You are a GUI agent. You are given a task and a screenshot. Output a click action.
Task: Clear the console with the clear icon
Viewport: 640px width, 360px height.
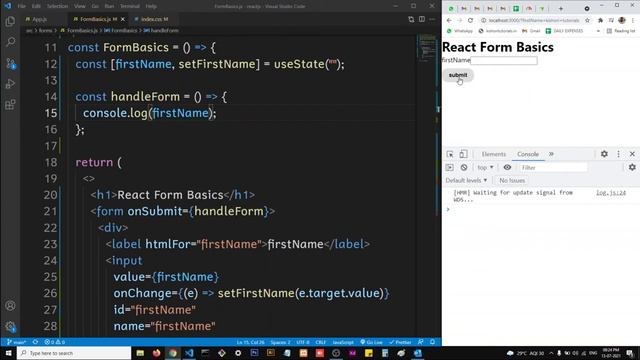[x=464, y=167]
